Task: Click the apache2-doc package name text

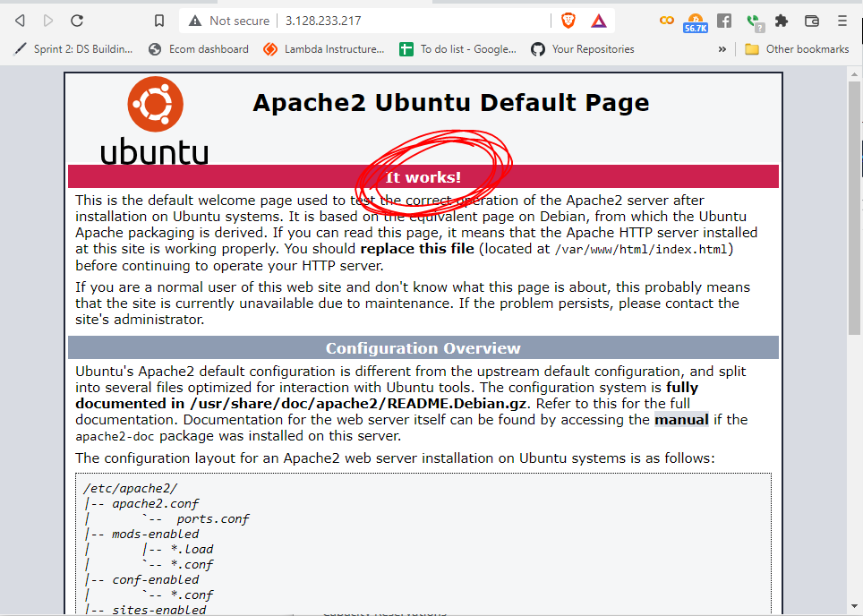Action: 115,437
